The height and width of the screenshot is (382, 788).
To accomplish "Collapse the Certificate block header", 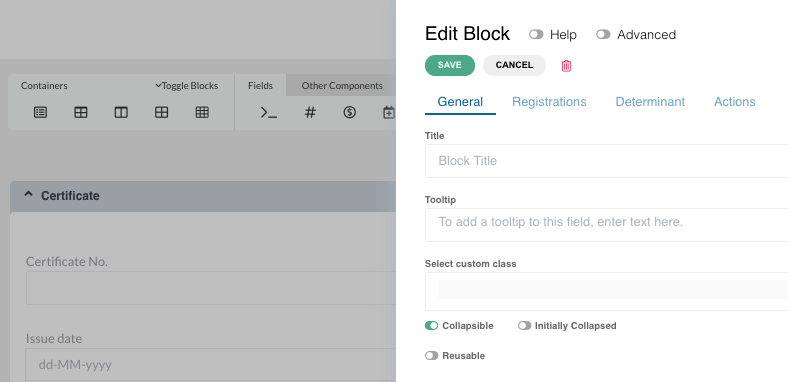I will 203,196.
